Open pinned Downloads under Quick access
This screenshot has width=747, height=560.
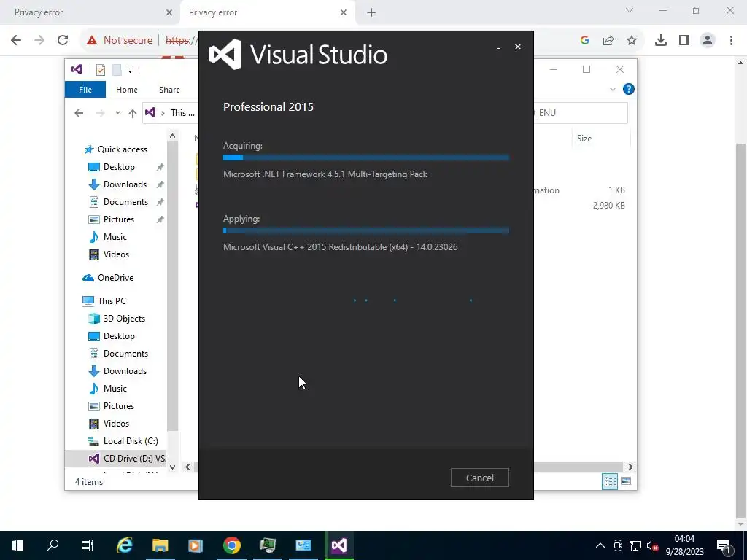125,184
